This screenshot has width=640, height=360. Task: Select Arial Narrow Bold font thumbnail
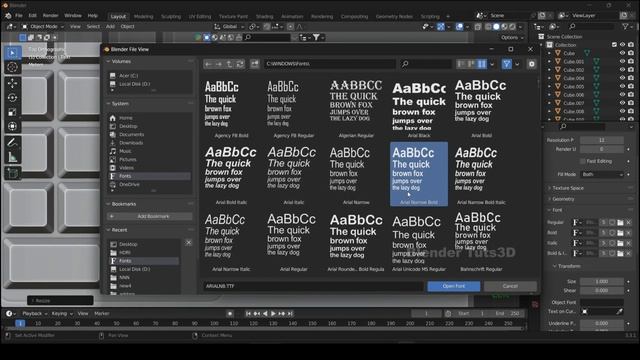419,174
